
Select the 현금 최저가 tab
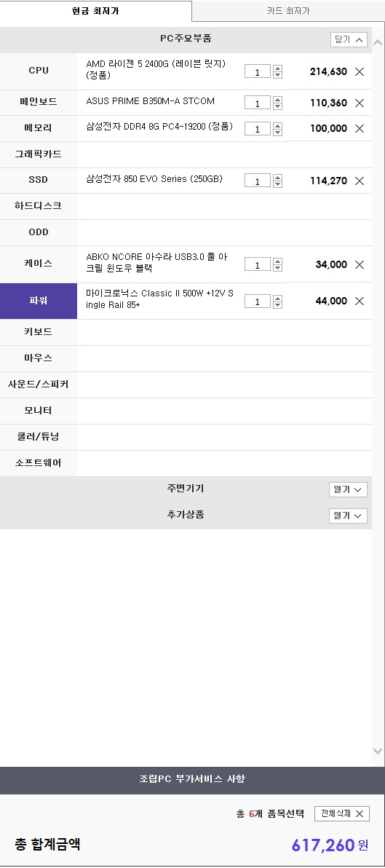click(x=95, y=11)
